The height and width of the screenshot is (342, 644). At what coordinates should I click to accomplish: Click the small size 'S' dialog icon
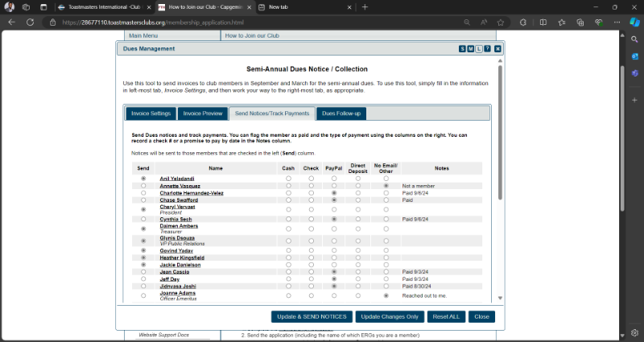point(462,49)
